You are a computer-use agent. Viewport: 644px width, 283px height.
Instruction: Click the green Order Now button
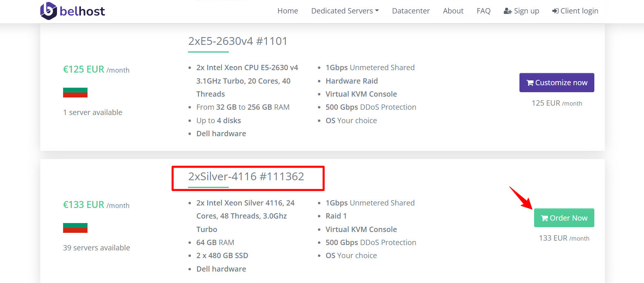pos(564,218)
